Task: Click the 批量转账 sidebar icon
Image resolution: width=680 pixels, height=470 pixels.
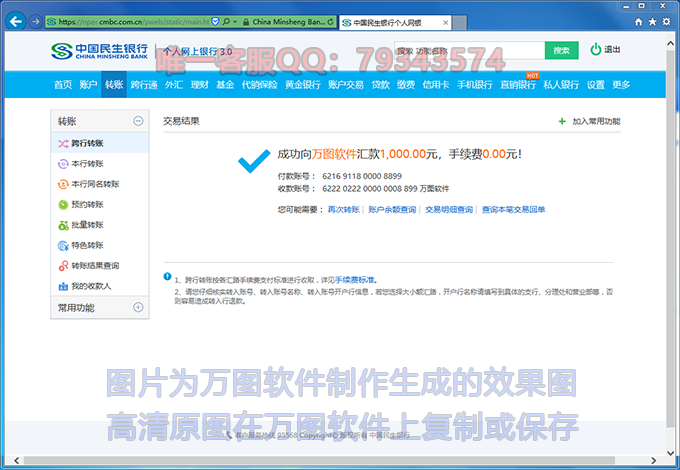Action: click(62, 225)
